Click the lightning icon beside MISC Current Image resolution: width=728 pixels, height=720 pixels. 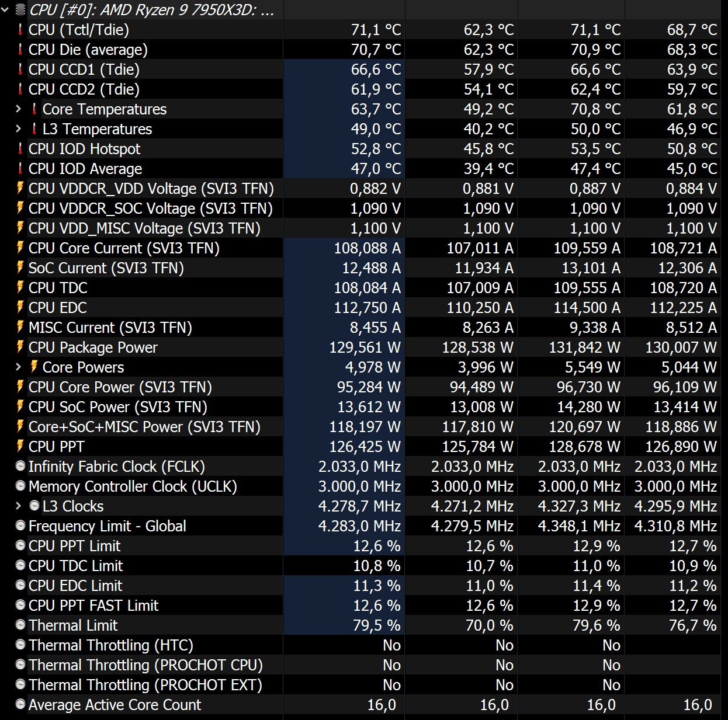20,326
